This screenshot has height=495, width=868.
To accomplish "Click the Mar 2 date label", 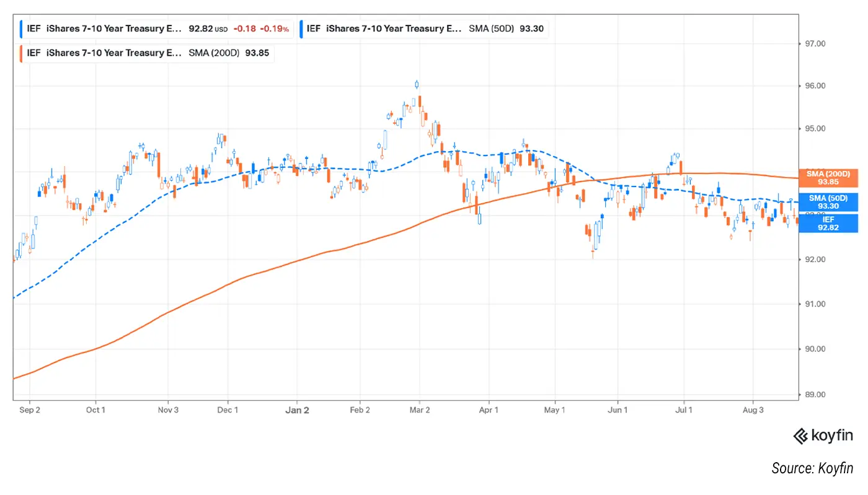I will 420,410.
